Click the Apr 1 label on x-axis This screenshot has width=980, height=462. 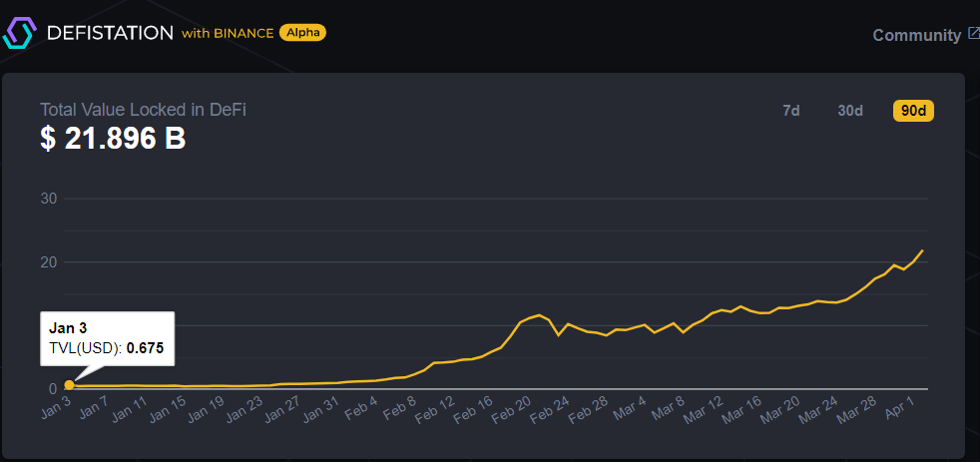pos(900,410)
